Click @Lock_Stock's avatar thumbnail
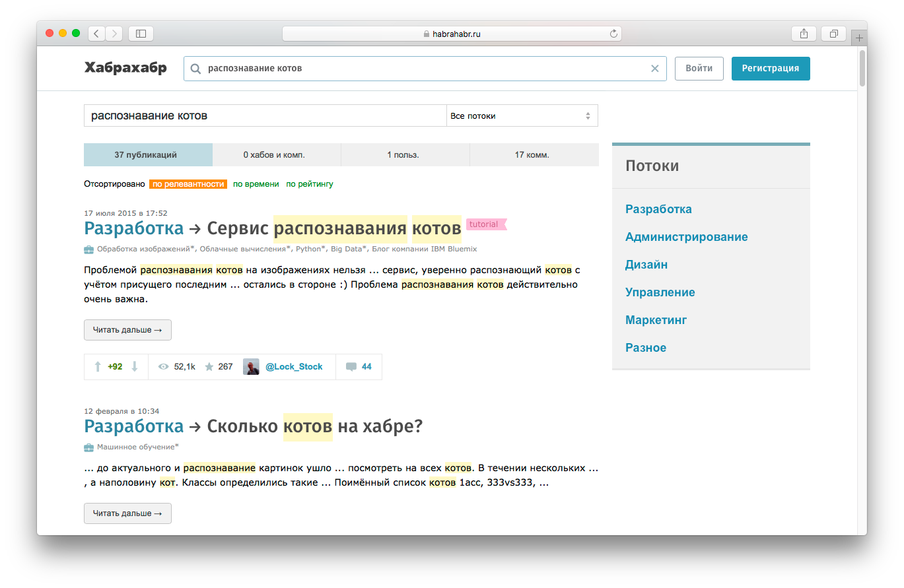Image resolution: width=904 pixels, height=588 pixels. [251, 366]
